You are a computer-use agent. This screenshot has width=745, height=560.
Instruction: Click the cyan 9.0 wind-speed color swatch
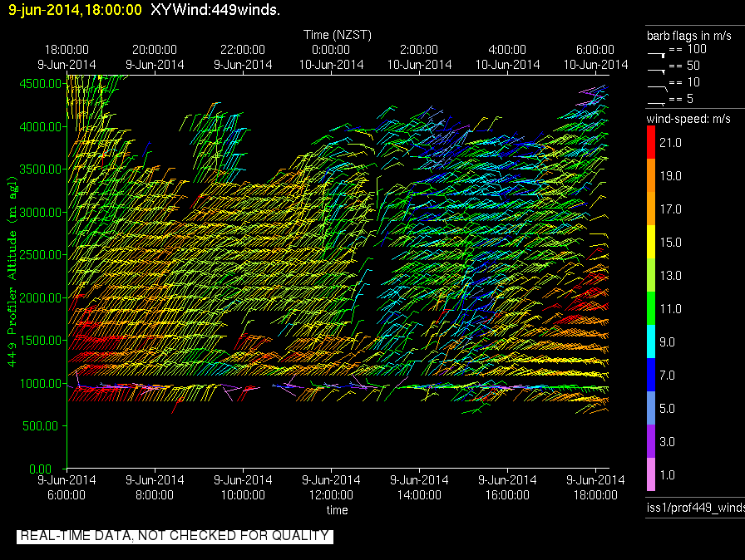(x=651, y=341)
